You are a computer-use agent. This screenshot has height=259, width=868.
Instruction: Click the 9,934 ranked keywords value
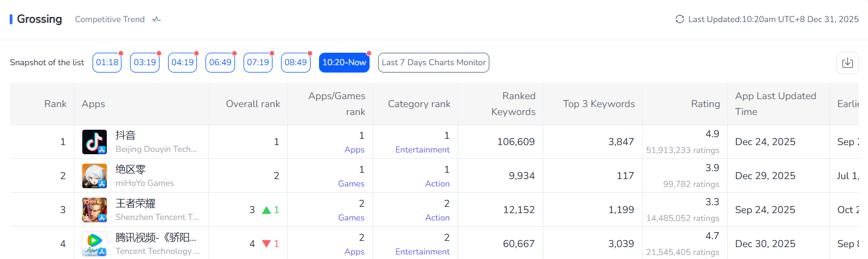click(522, 176)
